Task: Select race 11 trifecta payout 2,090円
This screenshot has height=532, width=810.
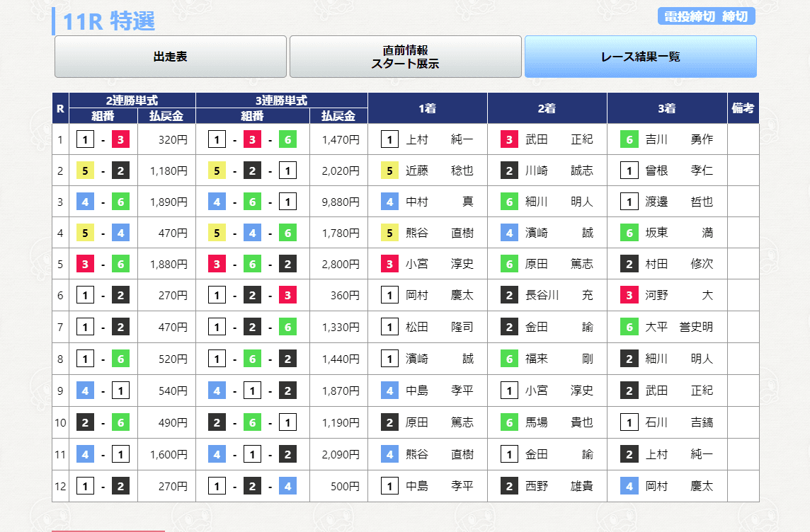Action: (341, 455)
